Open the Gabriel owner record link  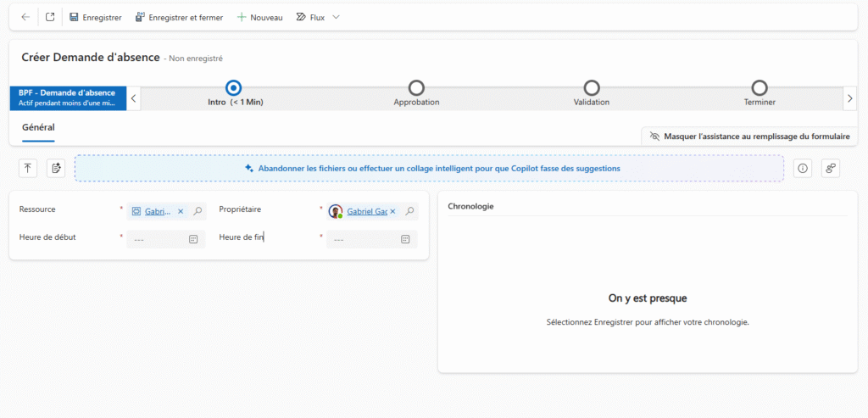pos(367,211)
